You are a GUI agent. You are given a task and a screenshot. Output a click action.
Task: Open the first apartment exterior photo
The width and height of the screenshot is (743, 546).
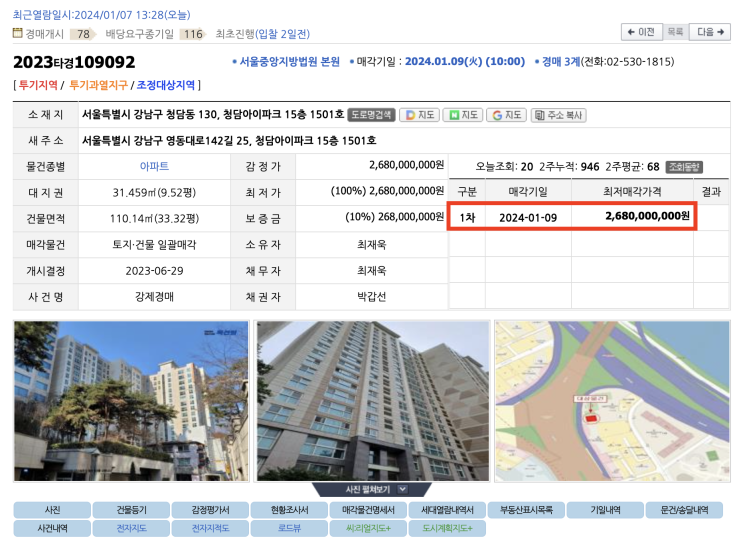(x=131, y=401)
